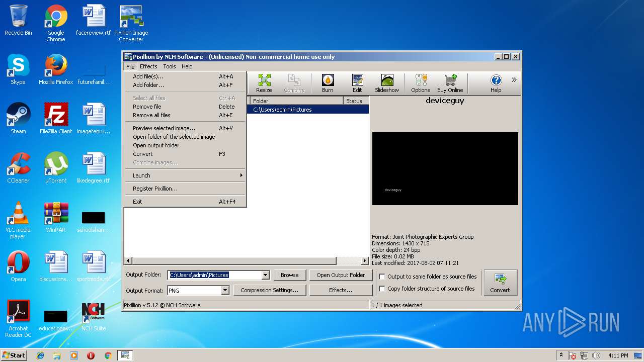
Task: Select Remove file menu entry
Action: pyautogui.click(x=185, y=107)
